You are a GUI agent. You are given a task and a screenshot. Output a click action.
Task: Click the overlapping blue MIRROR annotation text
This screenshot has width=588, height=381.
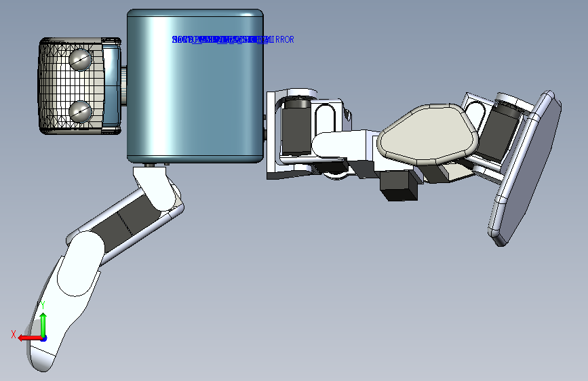click(233, 39)
